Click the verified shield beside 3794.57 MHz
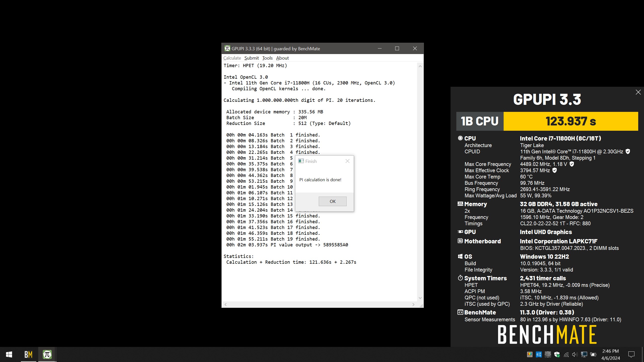 pyautogui.click(x=554, y=170)
